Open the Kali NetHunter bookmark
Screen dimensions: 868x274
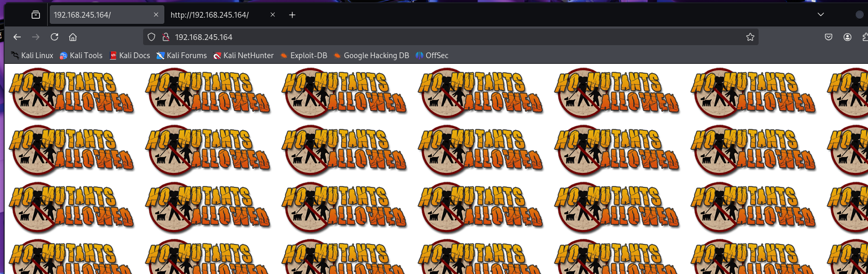[x=243, y=55]
